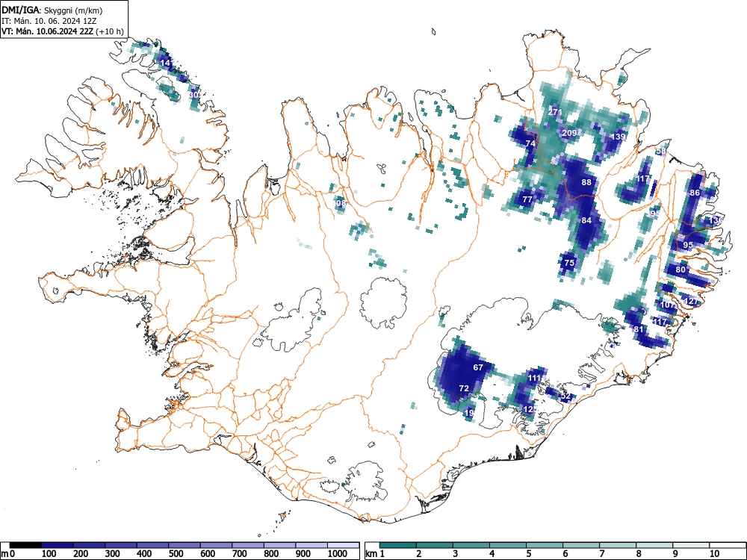The width and height of the screenshot is (747, 560).
Task: Click the 19 value label
Action: [470, 413]
